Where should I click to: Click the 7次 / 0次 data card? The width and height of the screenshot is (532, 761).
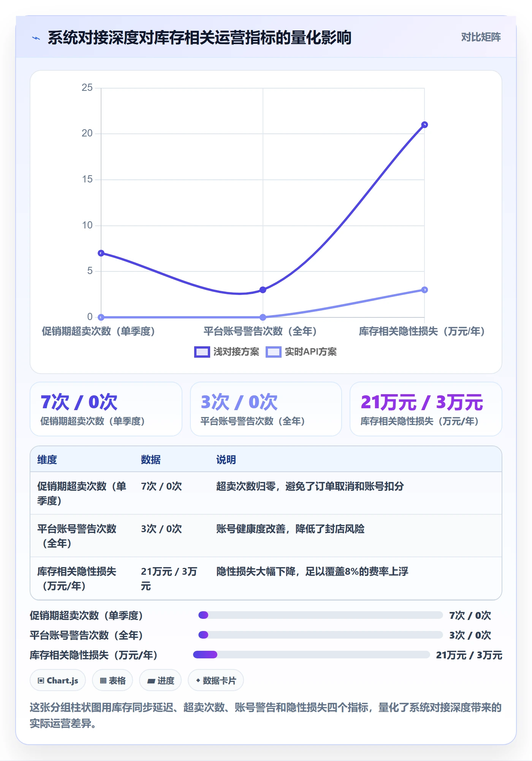(106, 409)
